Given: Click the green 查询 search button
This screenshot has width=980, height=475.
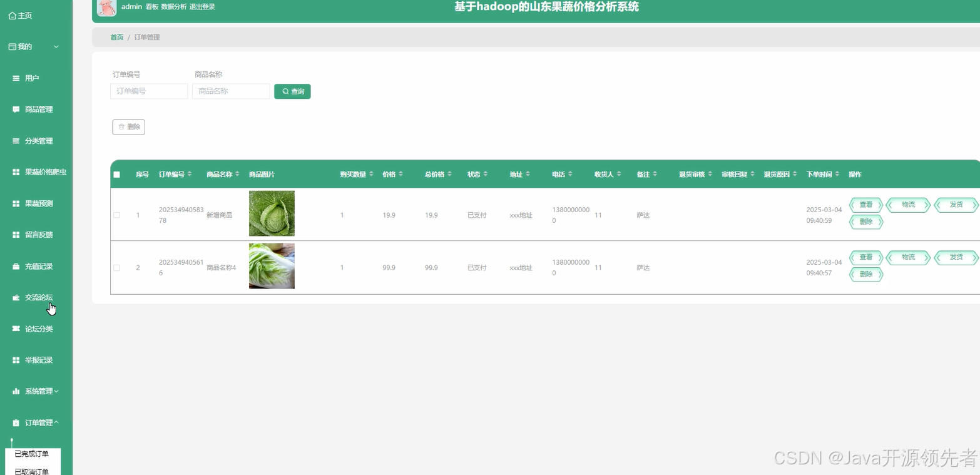Looking at the screenshot, I should click(292, 91).
